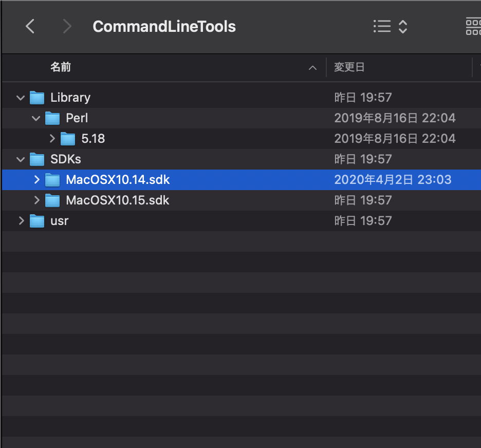Click the Library row's 昨日 19:57 date

click(363, 98)
